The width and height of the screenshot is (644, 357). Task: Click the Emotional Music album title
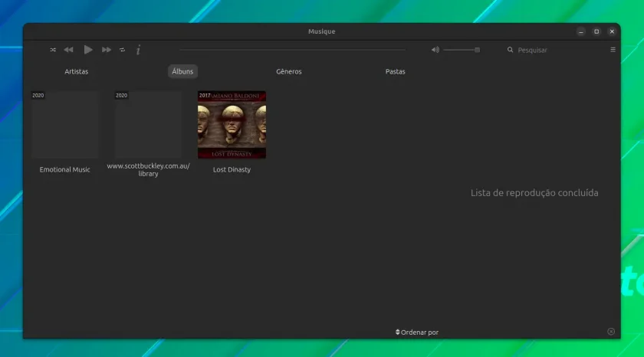[x=64, y=169]
